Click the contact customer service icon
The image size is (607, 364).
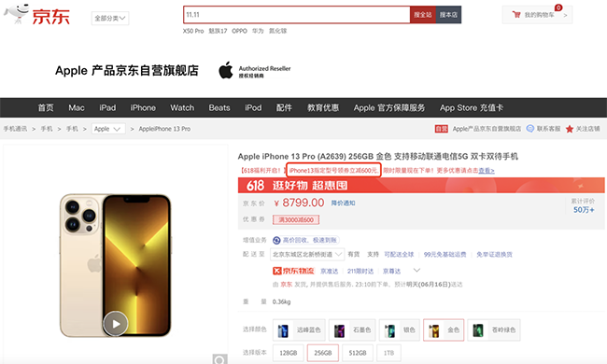click(530, 129)
